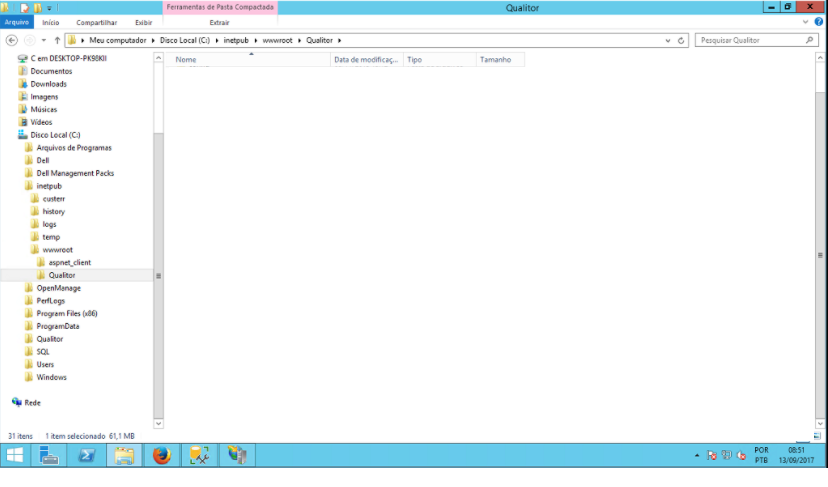This screenshot has width=828, height=487.
Task: Sort by Data de modificação column
Action: [x=366, y=60]
